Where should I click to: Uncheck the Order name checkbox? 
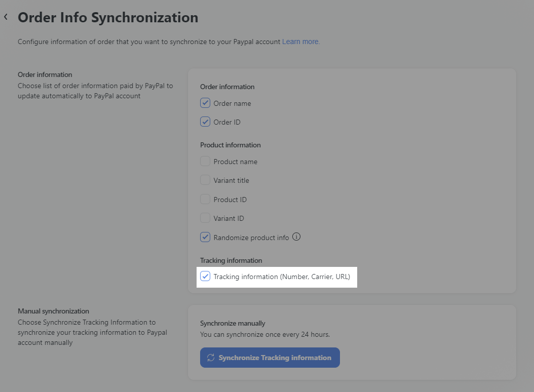205,103
